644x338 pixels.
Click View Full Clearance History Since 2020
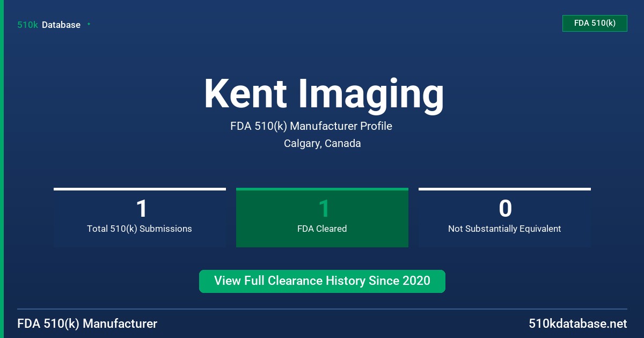(x=322, y=281)
